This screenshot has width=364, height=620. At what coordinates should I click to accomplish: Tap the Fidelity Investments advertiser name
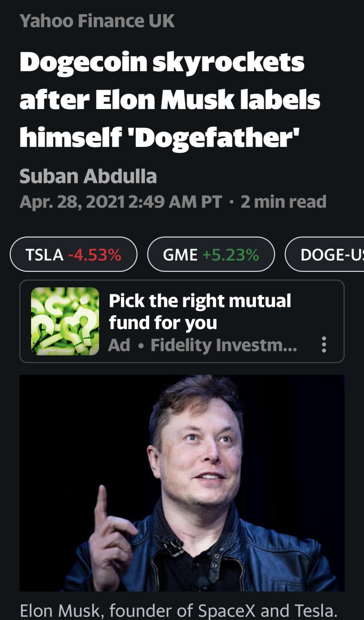pyautogui.click(x=224, y=345)
